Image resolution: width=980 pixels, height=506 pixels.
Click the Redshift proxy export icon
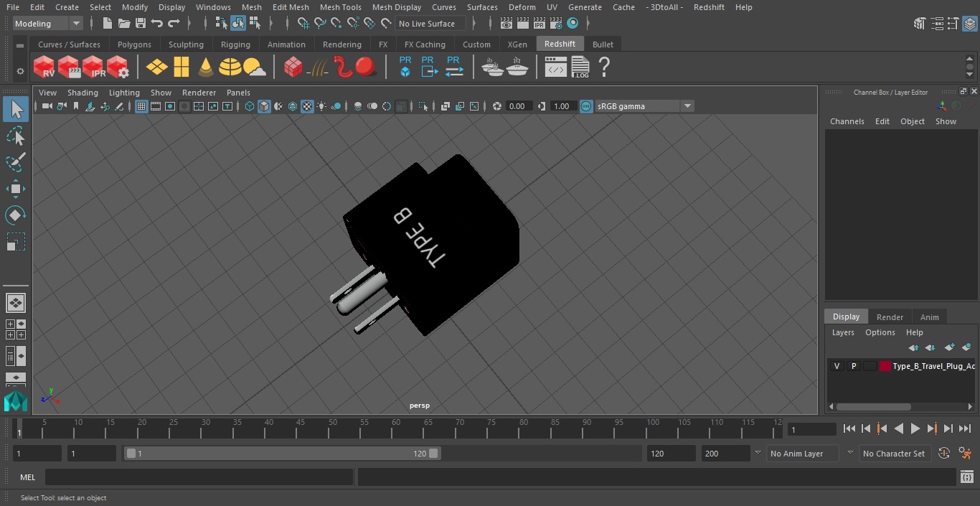428,66
